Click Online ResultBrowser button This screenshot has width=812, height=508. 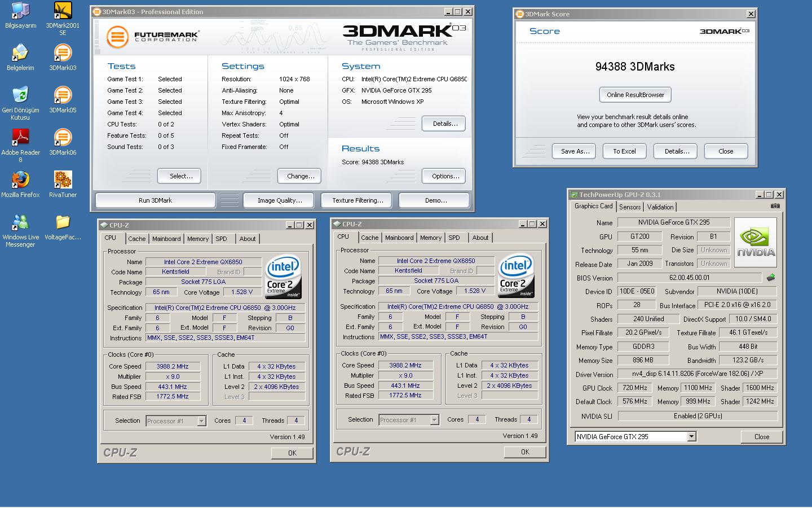(635, 95)
